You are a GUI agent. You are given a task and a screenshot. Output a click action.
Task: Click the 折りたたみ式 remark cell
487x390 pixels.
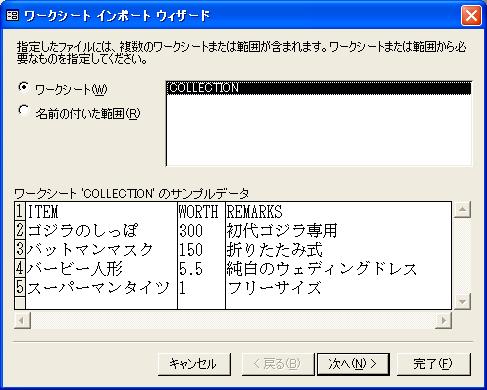pos(338,249)
